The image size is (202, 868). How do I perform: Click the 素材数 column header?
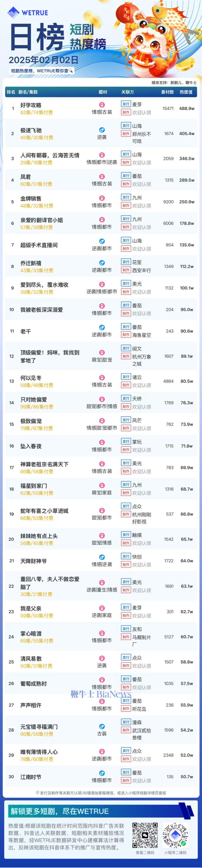(167, 92)
